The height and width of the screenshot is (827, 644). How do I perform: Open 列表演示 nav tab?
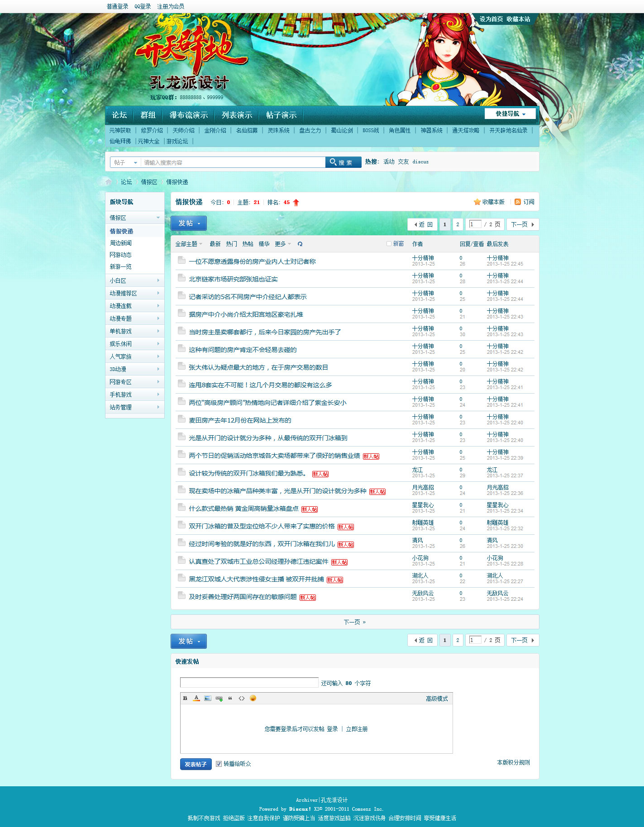coord(237,115)
